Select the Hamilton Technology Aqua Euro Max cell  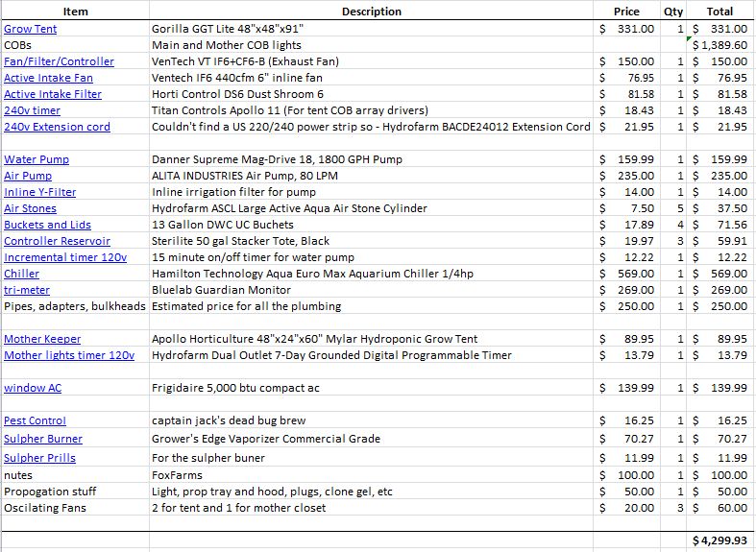371,274
